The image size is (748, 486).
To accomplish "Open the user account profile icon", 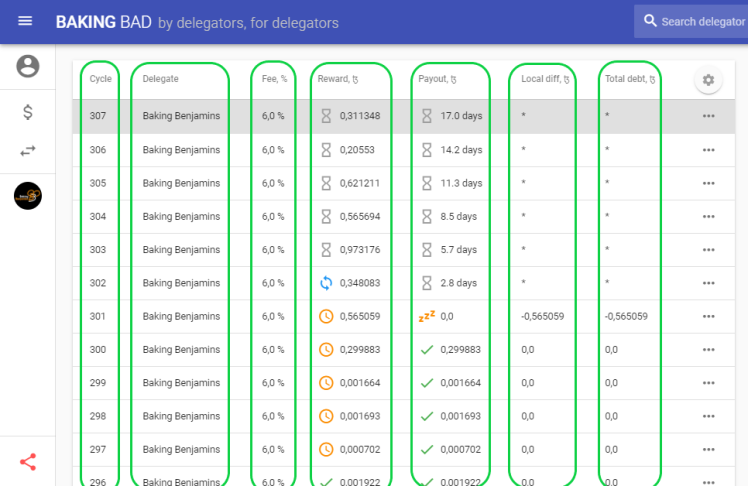I will point(28,66).
